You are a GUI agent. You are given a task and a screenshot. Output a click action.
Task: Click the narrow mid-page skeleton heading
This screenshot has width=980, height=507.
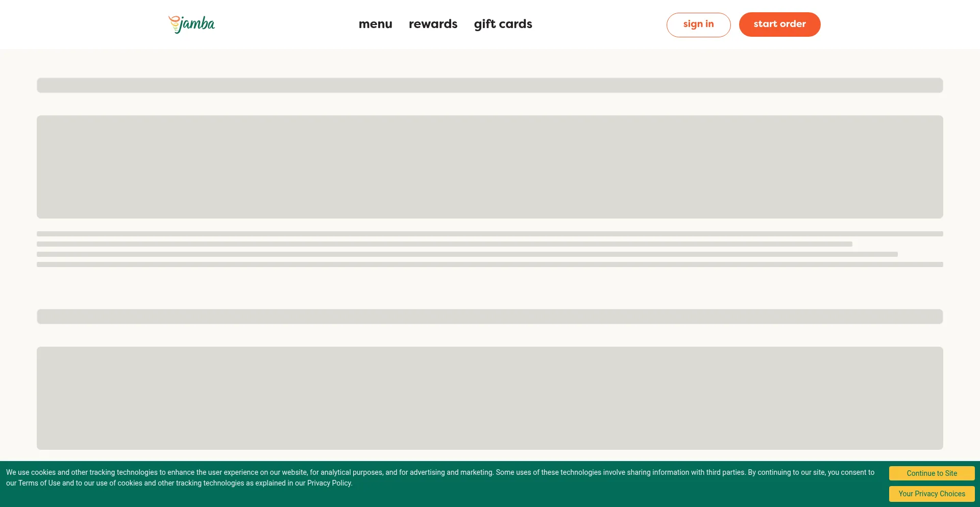(x=489, y=317)
